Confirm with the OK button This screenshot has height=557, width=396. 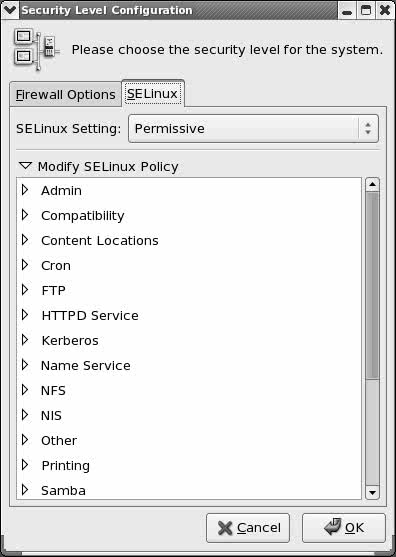tap(344, 528)
